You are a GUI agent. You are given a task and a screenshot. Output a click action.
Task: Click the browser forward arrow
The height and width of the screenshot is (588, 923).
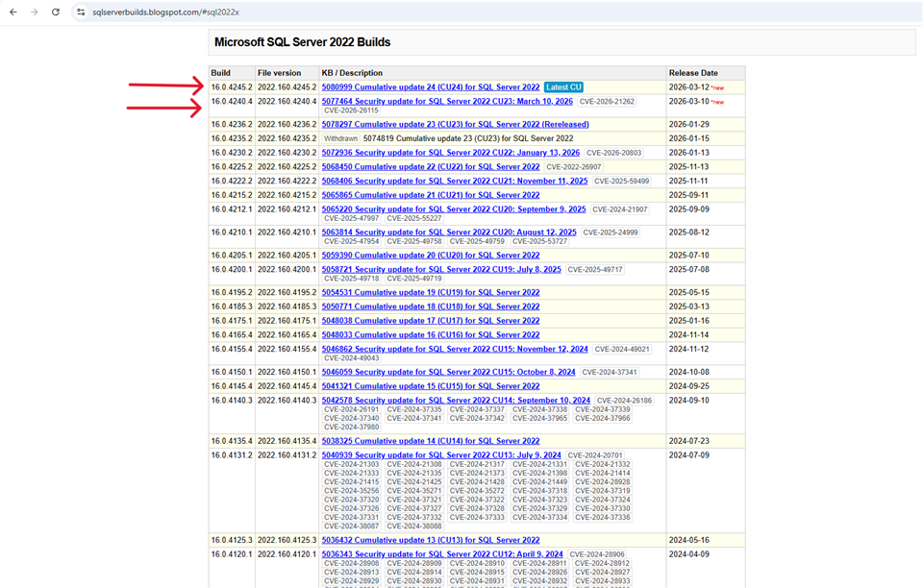pyautogui.click(x=35, y=12)
